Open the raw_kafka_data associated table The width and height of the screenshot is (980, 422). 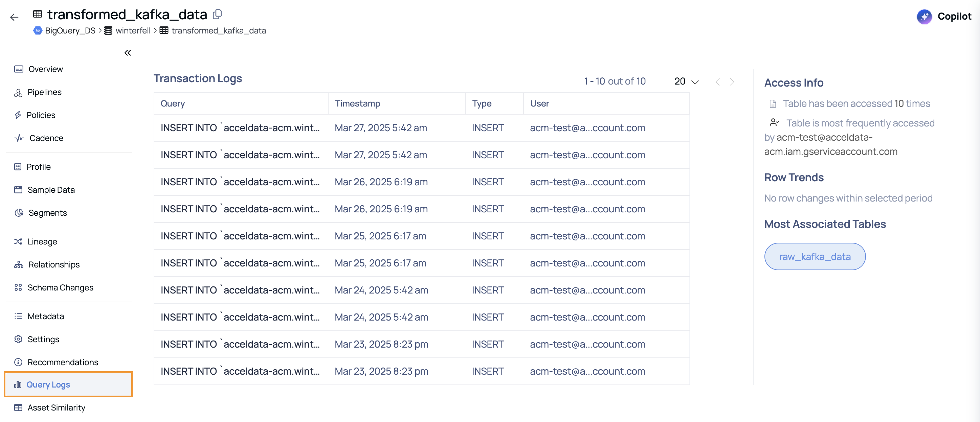click(815, 257)
